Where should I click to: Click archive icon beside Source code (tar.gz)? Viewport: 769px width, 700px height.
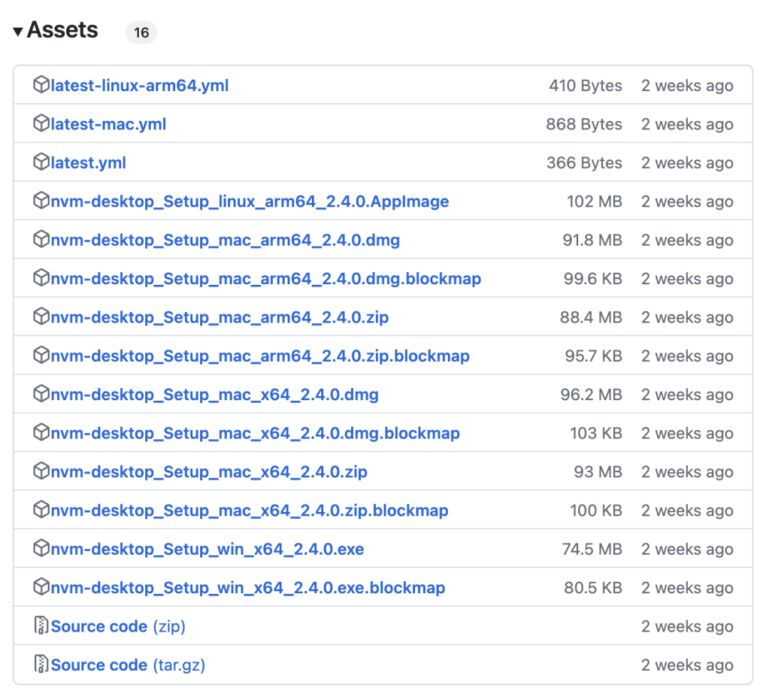[41, 665]
